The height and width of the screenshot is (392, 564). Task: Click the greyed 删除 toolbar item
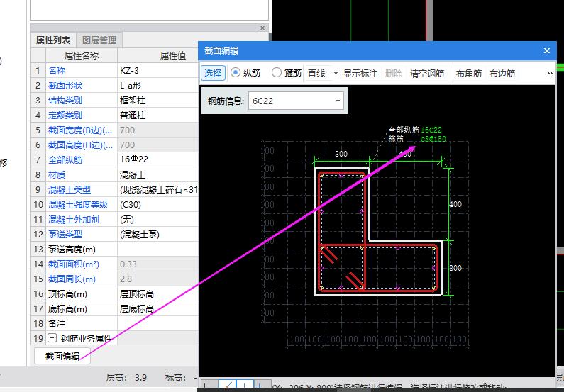394,73
